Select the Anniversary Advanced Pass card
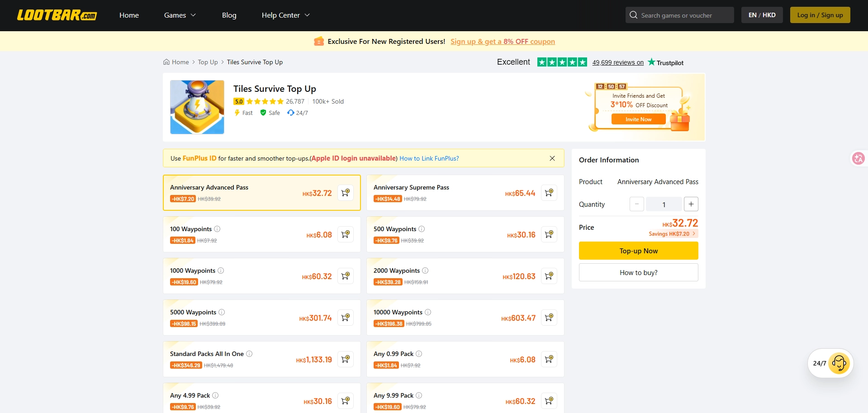The width and height of the screenshot is (868, 413). point(262,193)
